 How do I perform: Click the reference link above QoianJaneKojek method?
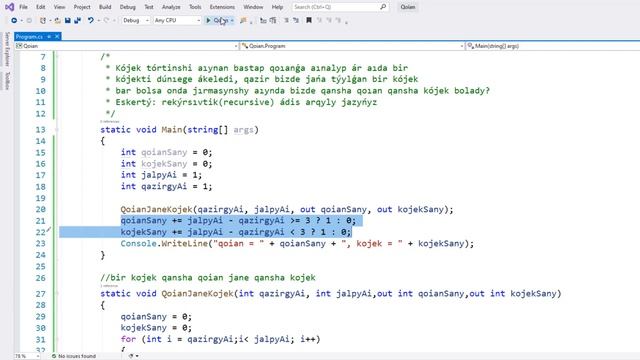[x=109, y=286]
